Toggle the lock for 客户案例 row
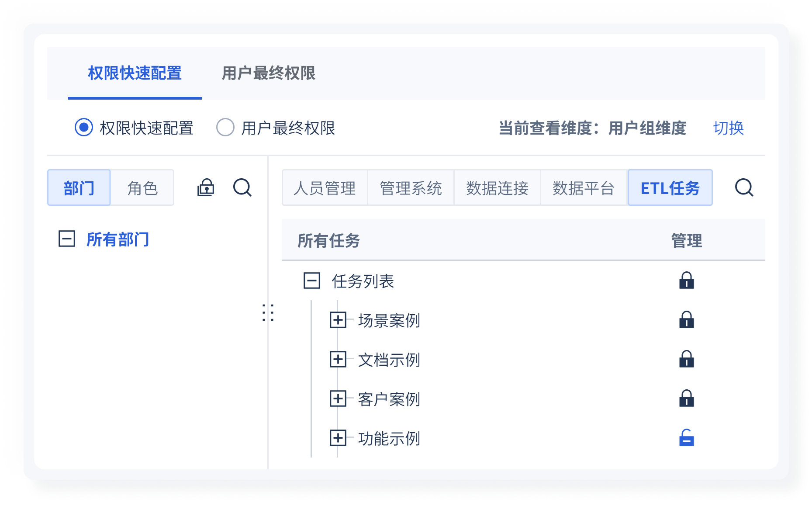 click(687, 399)
